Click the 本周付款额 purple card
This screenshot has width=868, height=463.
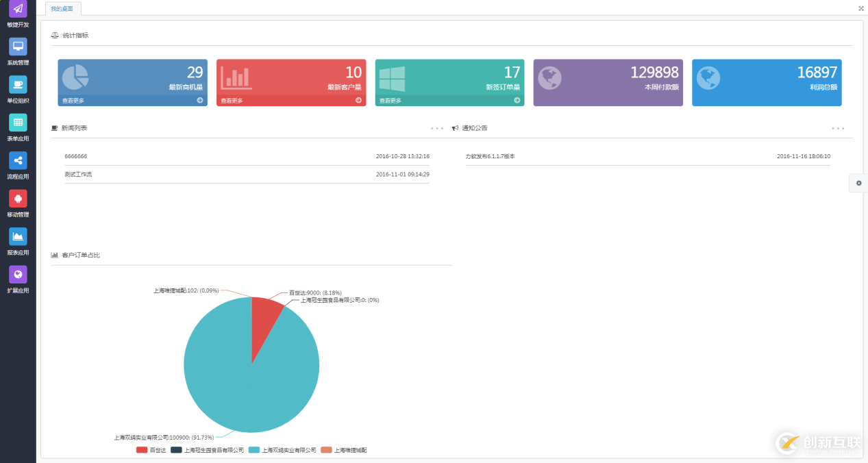[608, 82]
